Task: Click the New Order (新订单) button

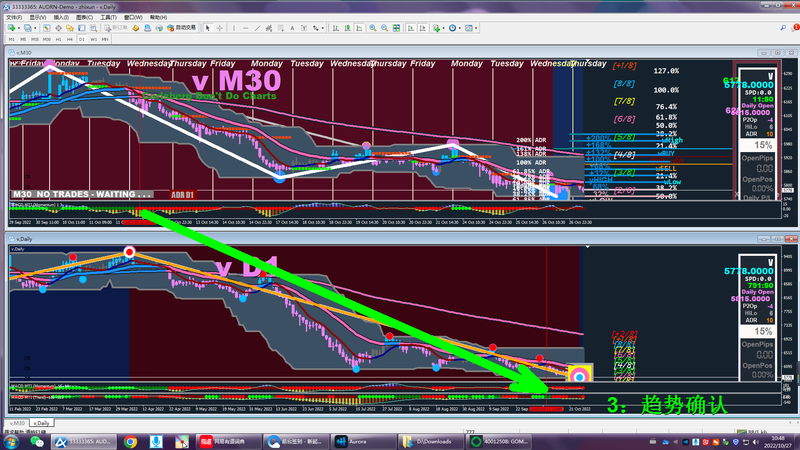Action: tap(116, 28)
